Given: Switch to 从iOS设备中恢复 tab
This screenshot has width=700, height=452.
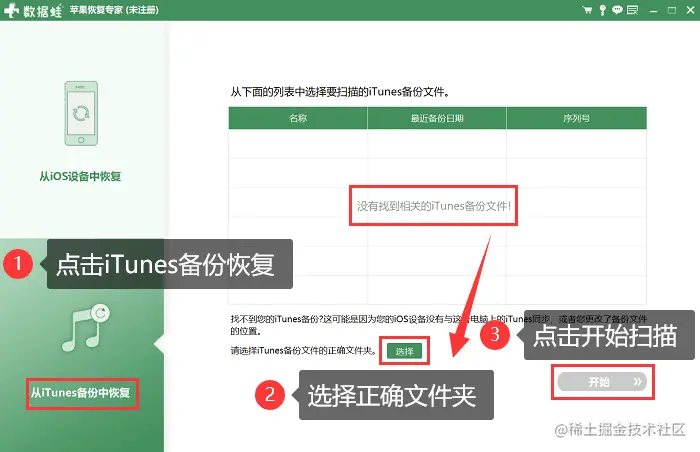Looking at the screenshot, I should (80, 176).
